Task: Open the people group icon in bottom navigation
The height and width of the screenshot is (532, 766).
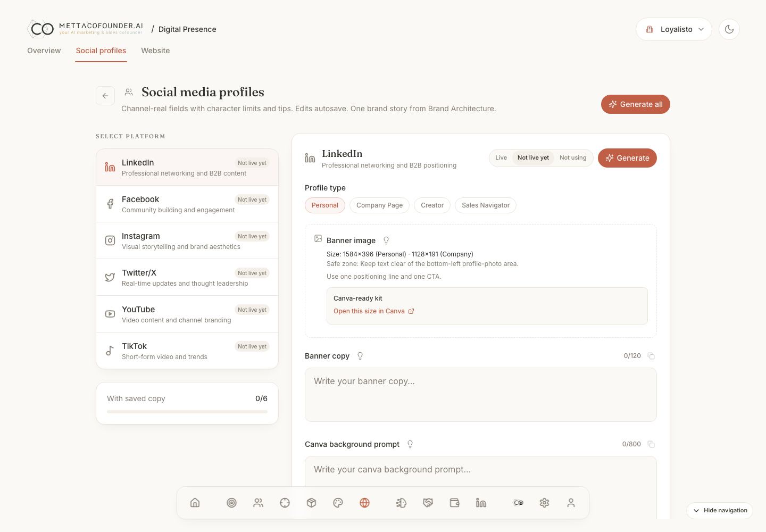Action: point(259,503)
